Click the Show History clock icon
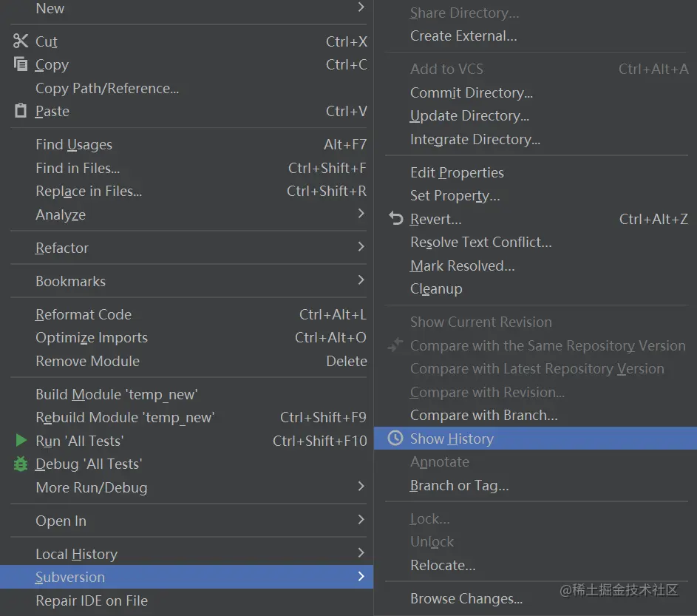The image size is (697, 616). pos(396,439)
